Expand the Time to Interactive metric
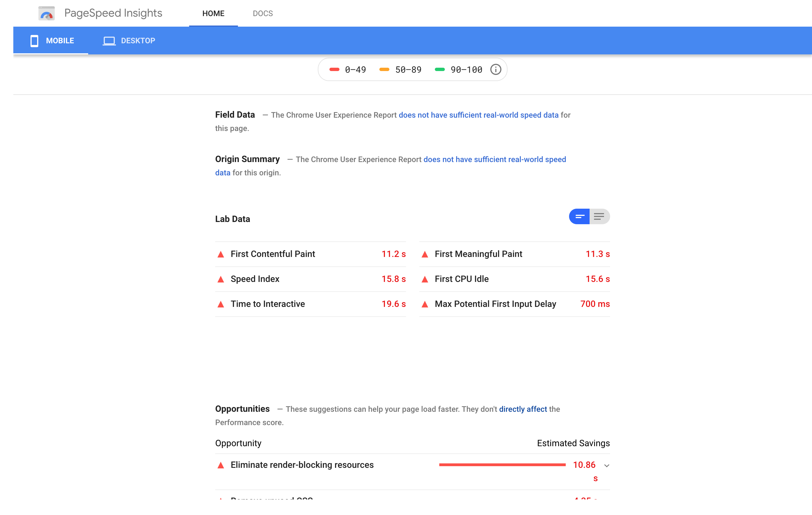The image size is (812, 515). [x=267, y=304]
